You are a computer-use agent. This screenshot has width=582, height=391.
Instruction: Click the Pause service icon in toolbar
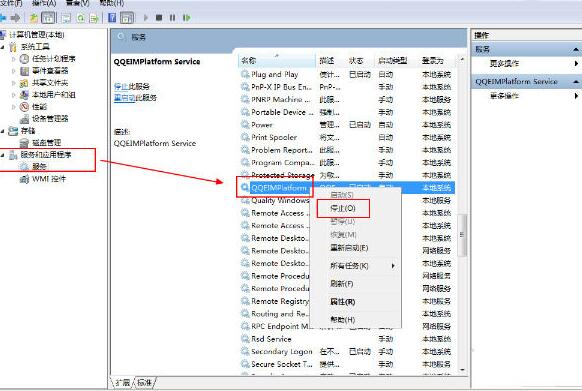click(x=172, y=17)
